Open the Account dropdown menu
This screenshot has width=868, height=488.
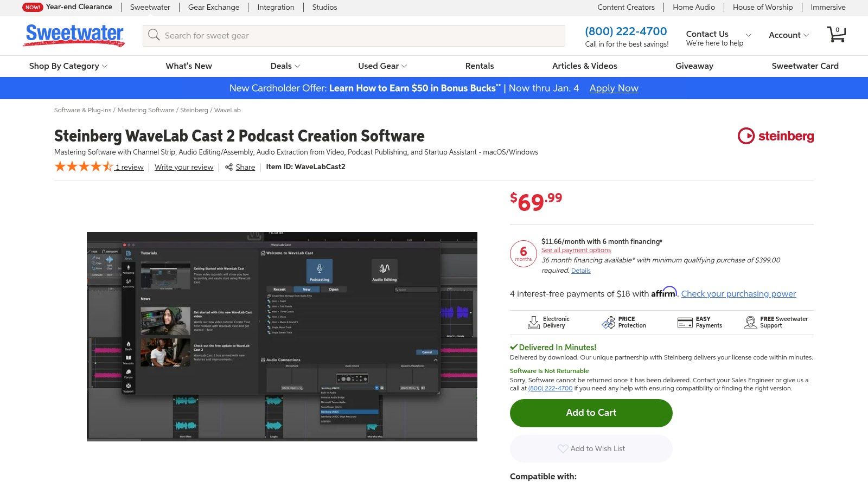[788, 35]
